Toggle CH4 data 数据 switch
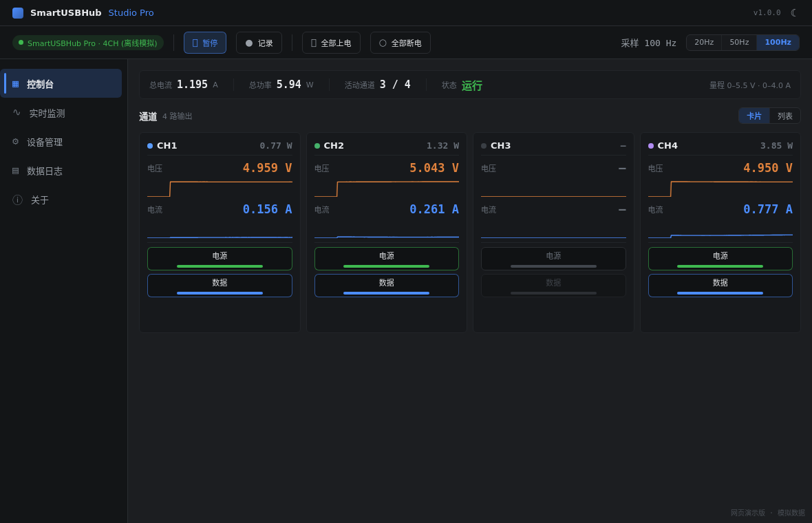Screen dimensions: 812x523 pyautogui.click(x=720, y=286)
